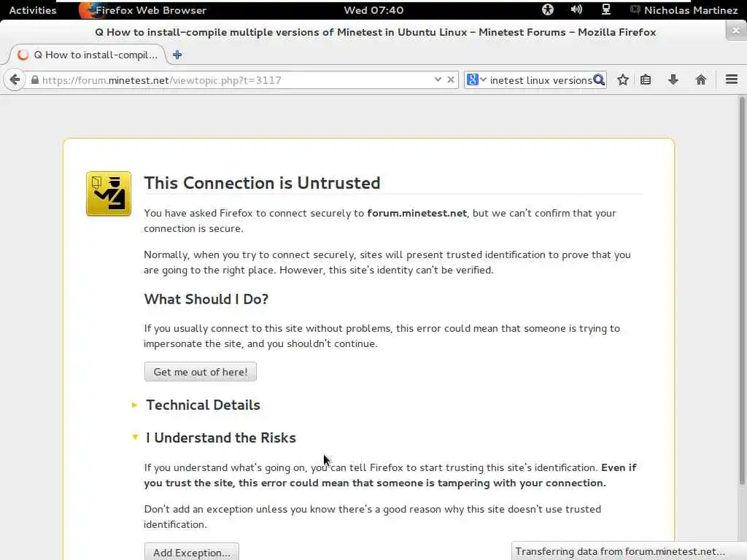
Task: Click 'Transferring data from forum.minetest.net' status
Action: [x=619, y=551]
